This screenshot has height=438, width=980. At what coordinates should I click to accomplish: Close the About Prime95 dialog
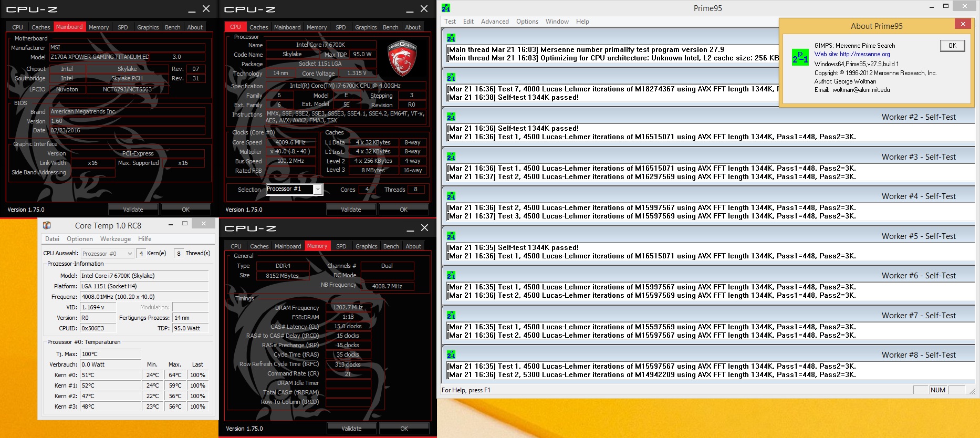click(963, 24)
